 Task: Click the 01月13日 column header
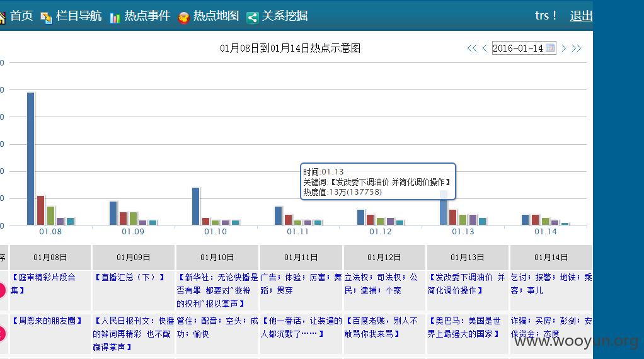pos(468,257)
